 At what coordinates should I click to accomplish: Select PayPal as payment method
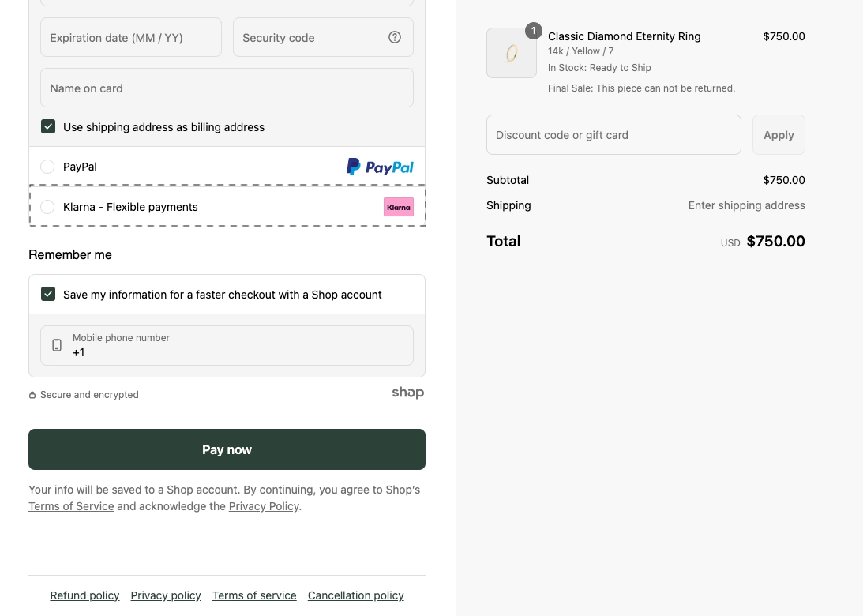click(47, 167)
